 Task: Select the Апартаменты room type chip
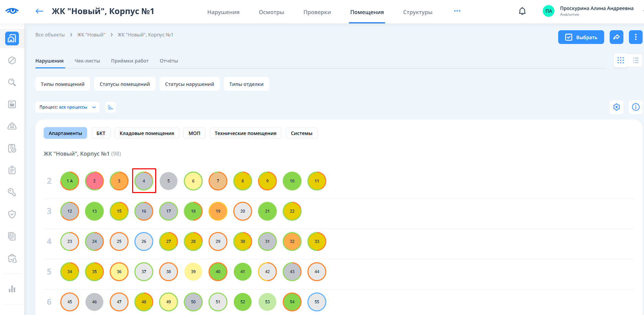[x=65, y=133]
